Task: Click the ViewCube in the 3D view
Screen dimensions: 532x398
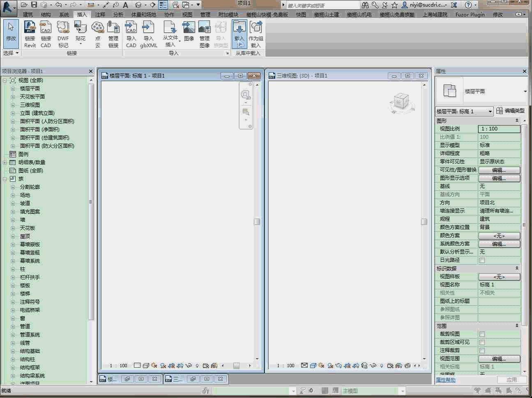Action: point(401,101)
